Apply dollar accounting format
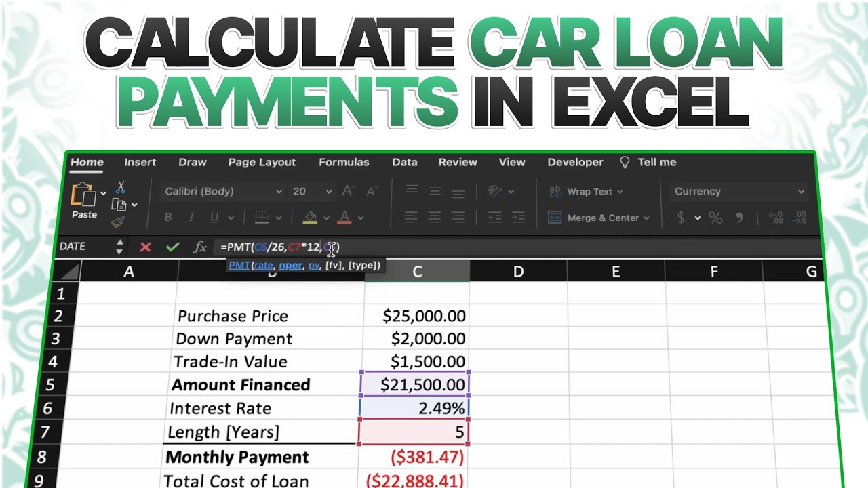The width and height of the screenshot is (868, 488). tap(681, 218)
